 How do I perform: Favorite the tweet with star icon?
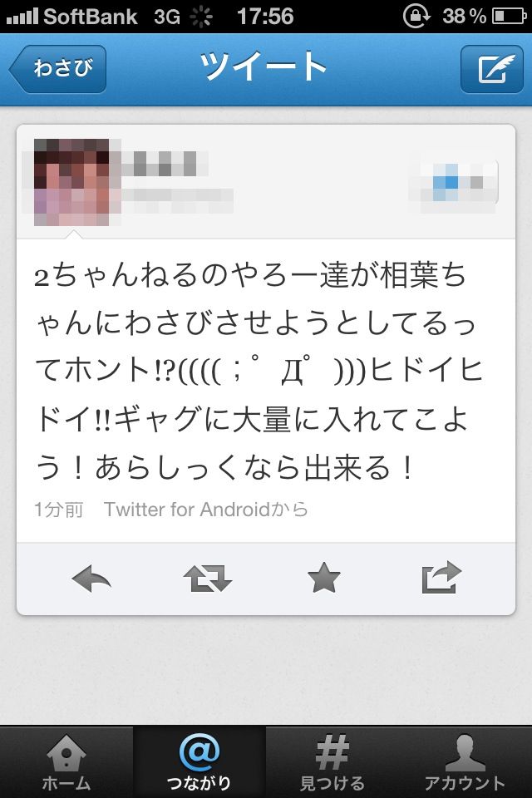(324, 579)
